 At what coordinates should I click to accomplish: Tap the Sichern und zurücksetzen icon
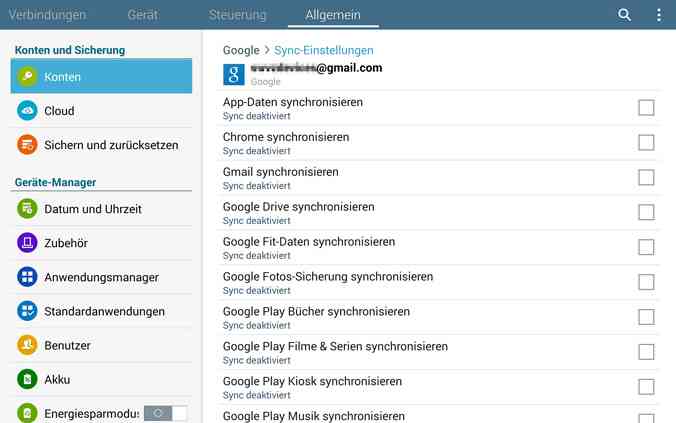coord(27,145)
